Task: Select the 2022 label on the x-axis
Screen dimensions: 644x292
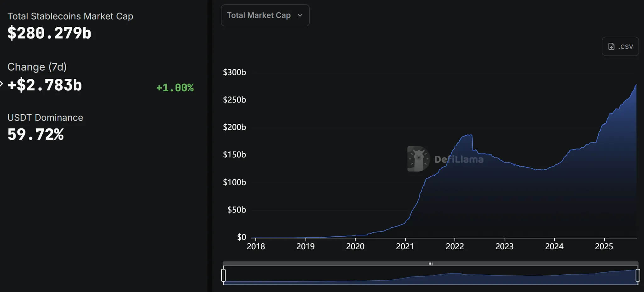Action: [x=455, y=246]
